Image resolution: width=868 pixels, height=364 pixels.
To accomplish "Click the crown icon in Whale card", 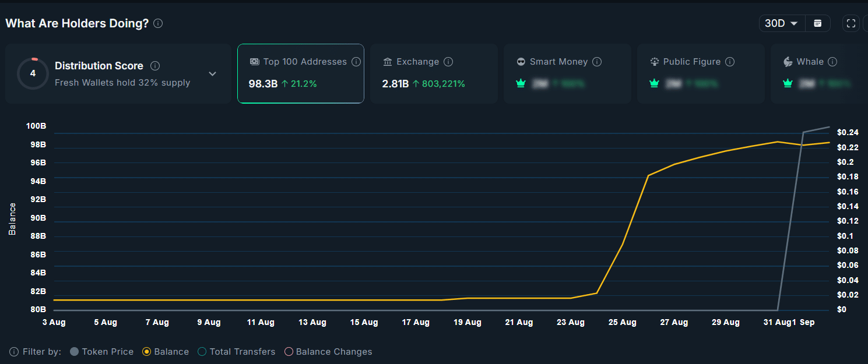I will coord(788,83).
